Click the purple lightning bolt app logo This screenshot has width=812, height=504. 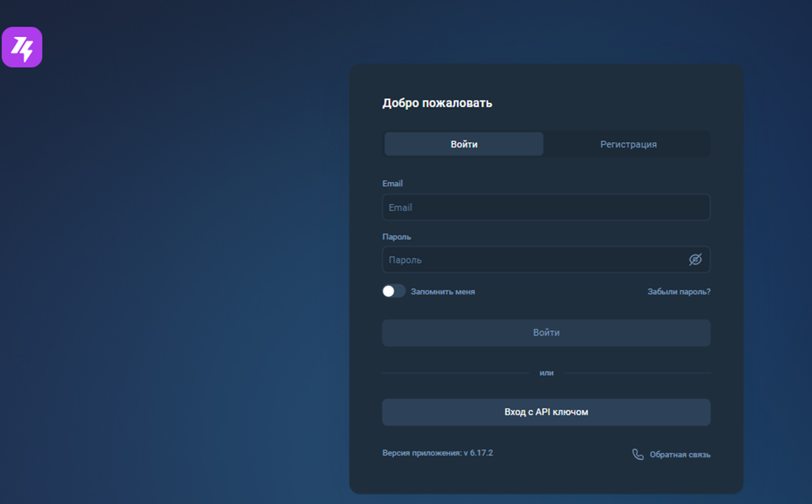click(22, 48)
